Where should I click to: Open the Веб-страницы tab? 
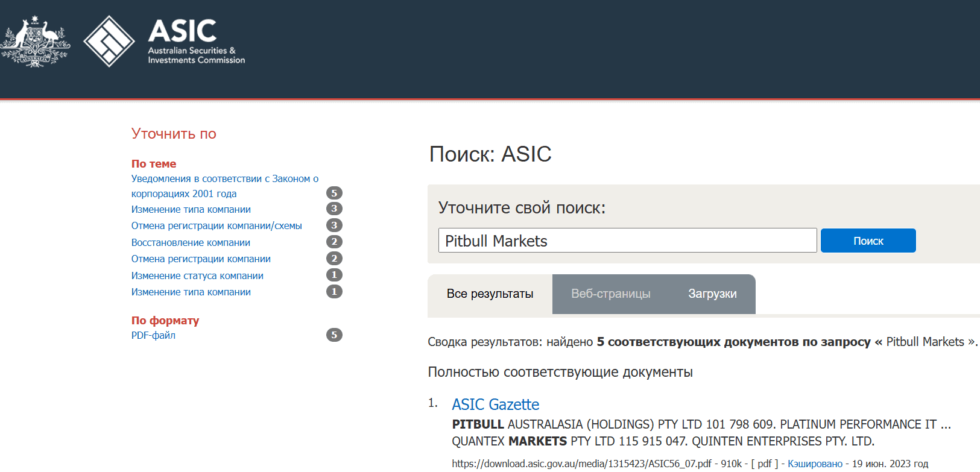(610, 294)
